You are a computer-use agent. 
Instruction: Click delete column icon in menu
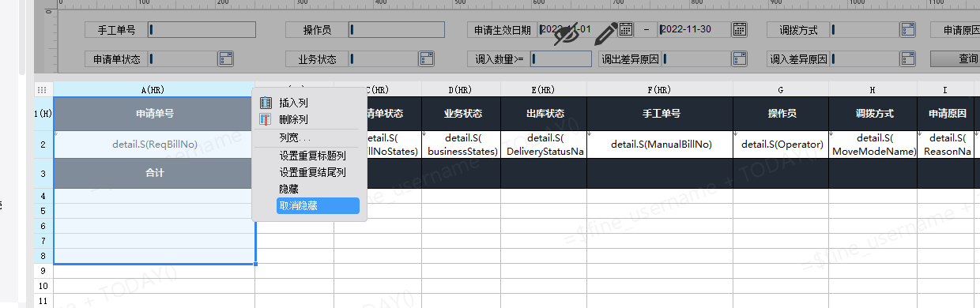tap(266, 120)
